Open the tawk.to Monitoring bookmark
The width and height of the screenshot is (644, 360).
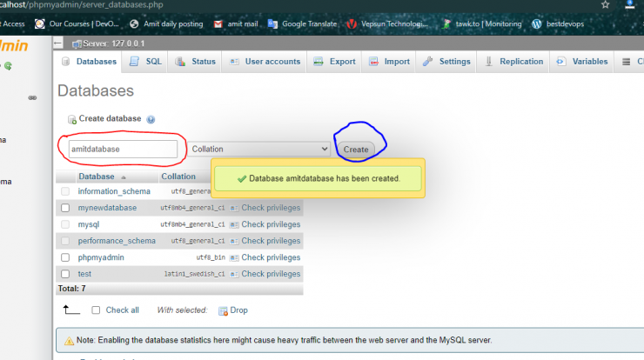(481, 23)
